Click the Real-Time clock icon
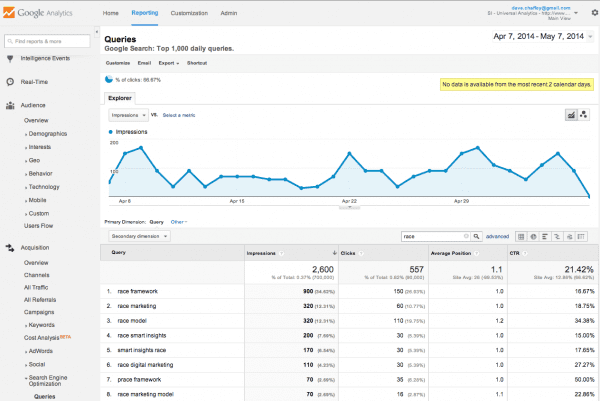Image resolution: width=600 pixels, height=401 pixels. click(x=10, y=82)
